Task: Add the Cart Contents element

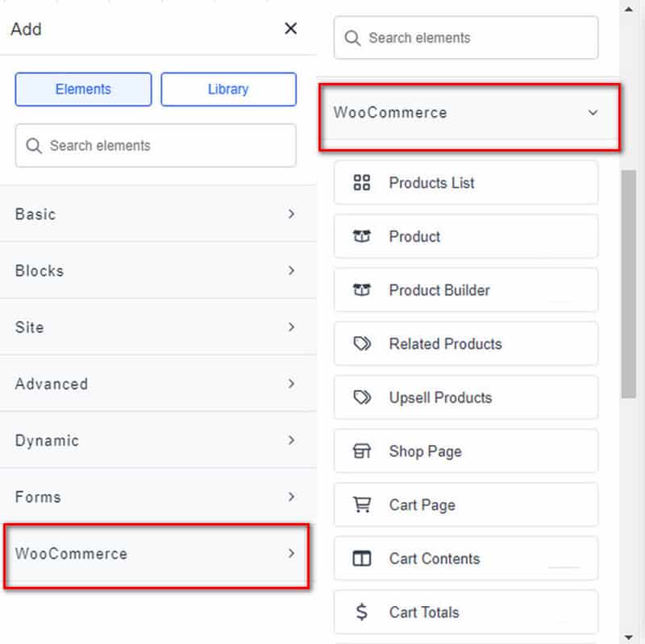Action: point(466,559)
